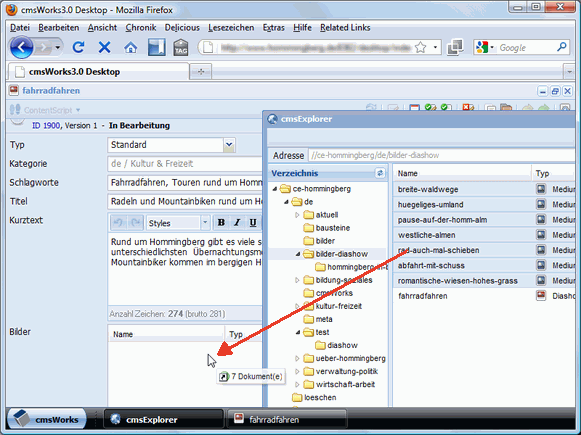The height and width of the screenshot is (435, 581).
Task: Switch to cmsExplorer in the taskbar
Action: [x=164, y=419]
